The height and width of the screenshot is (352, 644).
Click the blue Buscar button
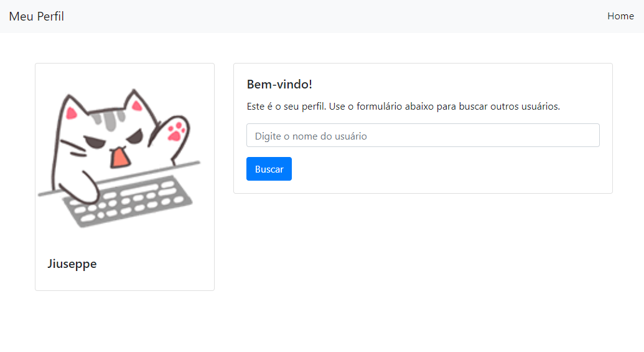click(269, 169)
